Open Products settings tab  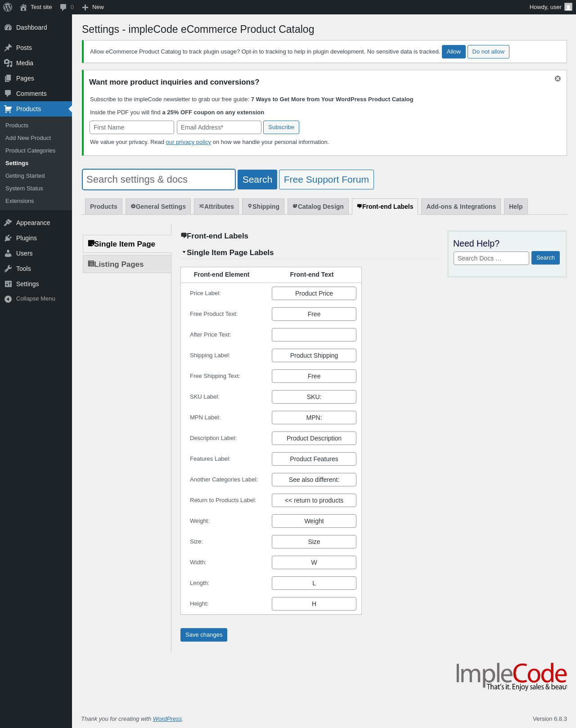[103, 207]
